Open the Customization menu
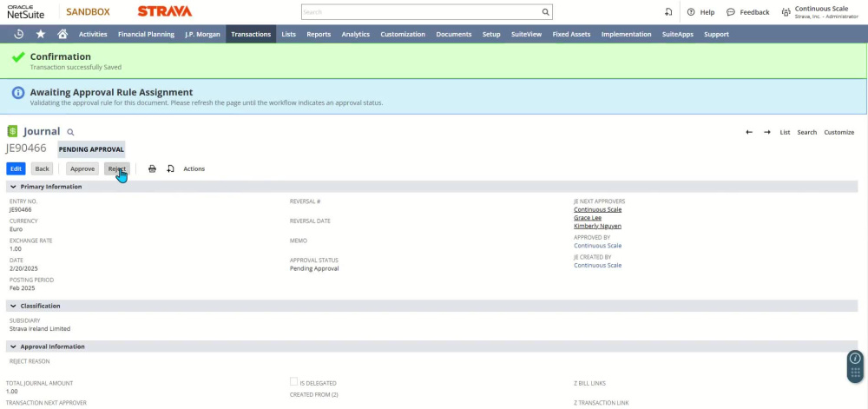This screenshot has height=409, width=868. pos(403,34)
